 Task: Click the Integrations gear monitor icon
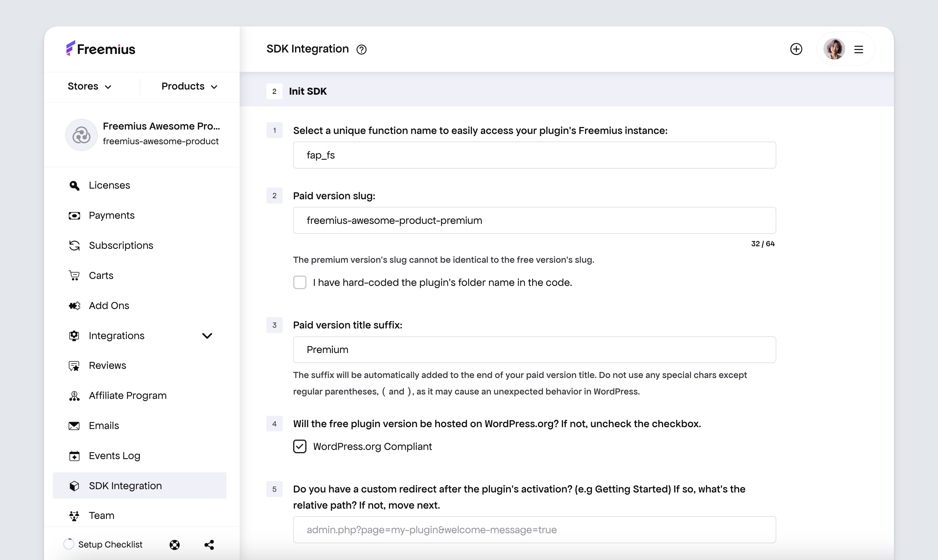[x=74, y=336]
